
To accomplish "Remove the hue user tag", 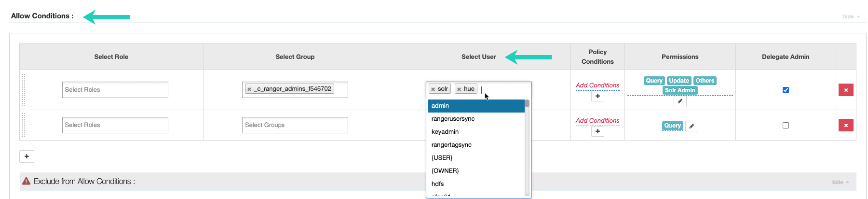I will [459, 89].
